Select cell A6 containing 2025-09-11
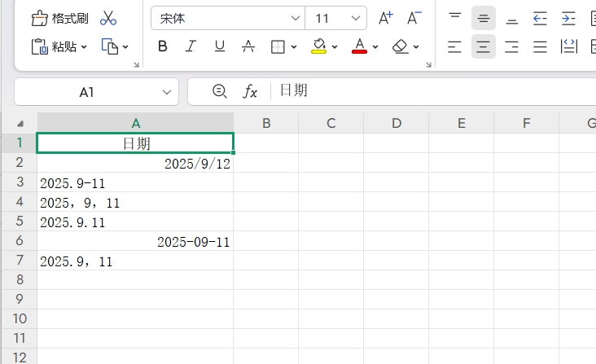This screenshot has width=596, height=364. coord(135,242)
